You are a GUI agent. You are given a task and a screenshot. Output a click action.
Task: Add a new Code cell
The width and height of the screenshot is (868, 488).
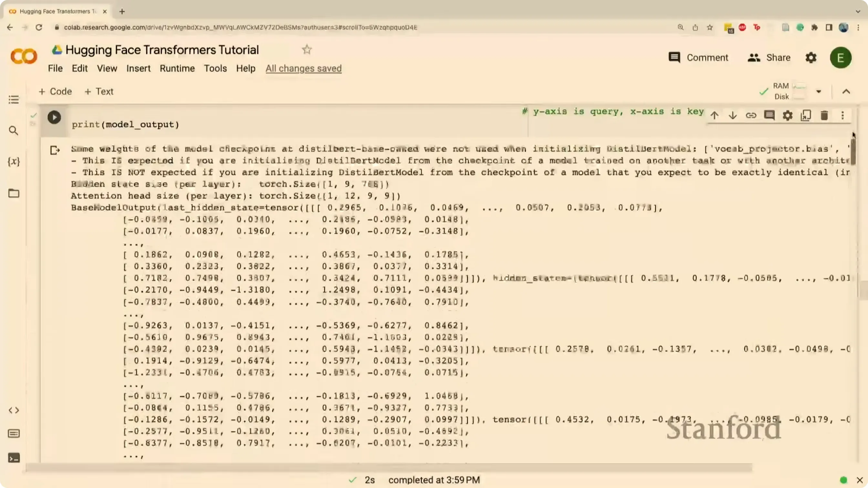pyautogui.click(x=55, y=91)
